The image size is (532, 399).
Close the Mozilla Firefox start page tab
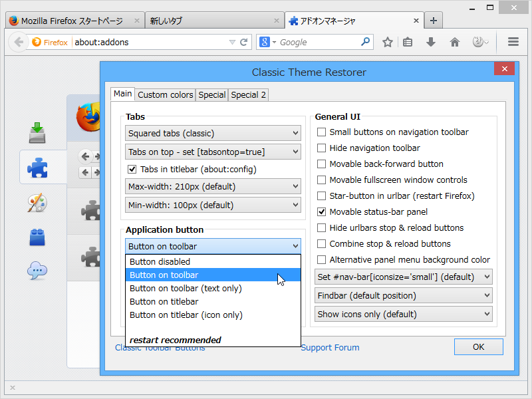click(x=137, y=21)
